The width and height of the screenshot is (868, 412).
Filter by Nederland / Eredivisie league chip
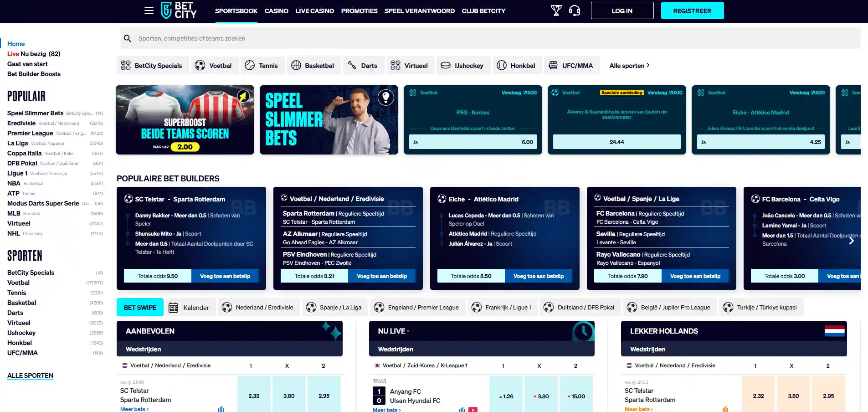coord(258,308)
